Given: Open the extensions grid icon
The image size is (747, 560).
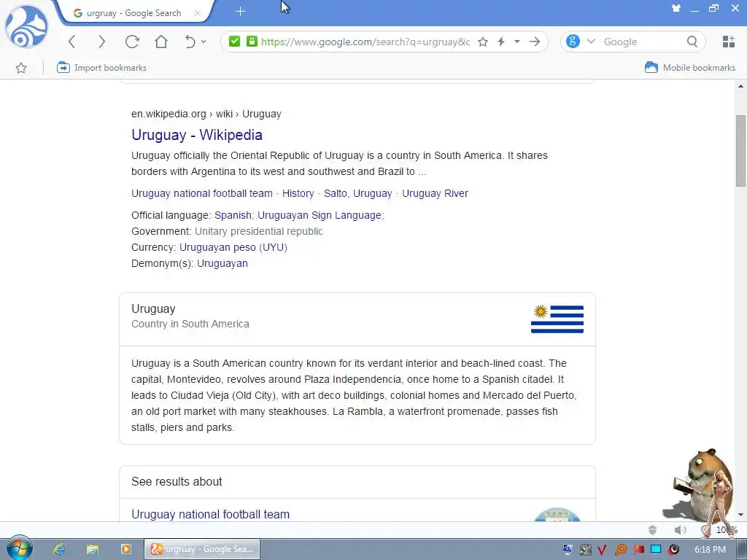Looking at the screenshot, I should (x=729, y=42).
